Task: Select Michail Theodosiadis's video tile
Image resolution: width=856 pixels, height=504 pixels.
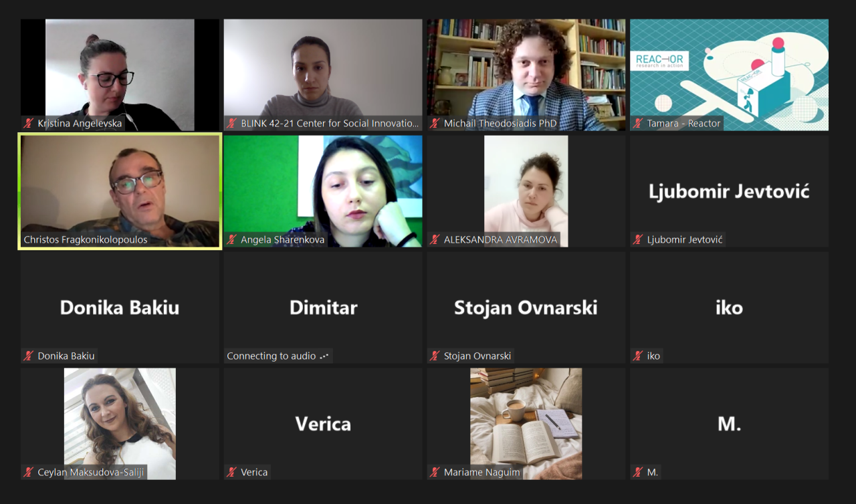Action: click(x=526, y=75)
